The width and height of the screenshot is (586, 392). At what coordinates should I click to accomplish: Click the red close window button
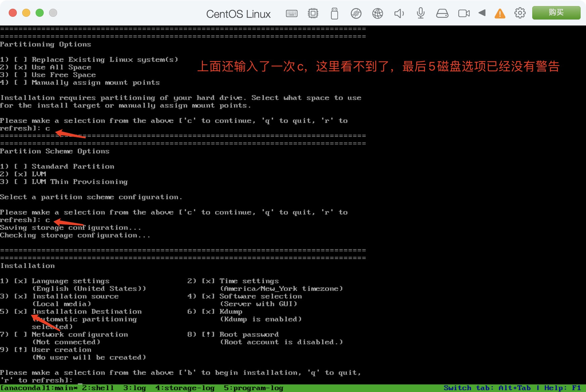13,13
